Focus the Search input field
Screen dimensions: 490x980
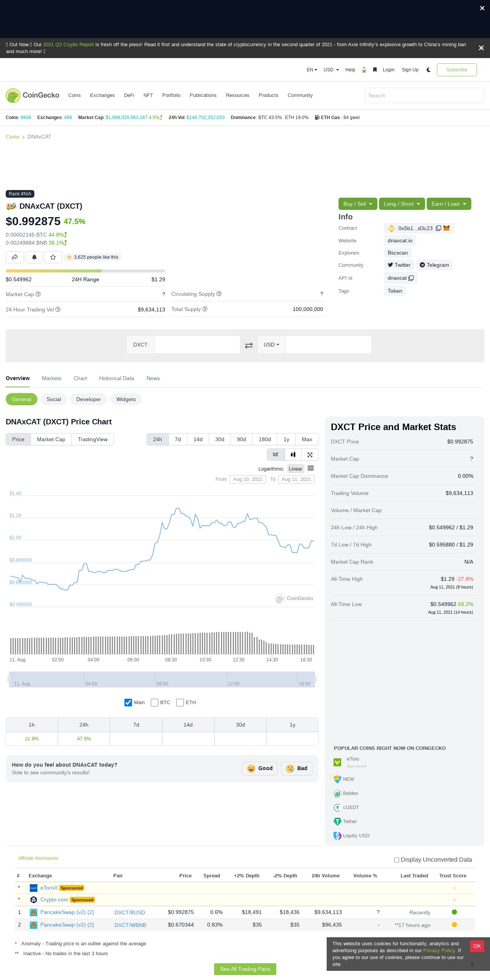tap(424, 95)
